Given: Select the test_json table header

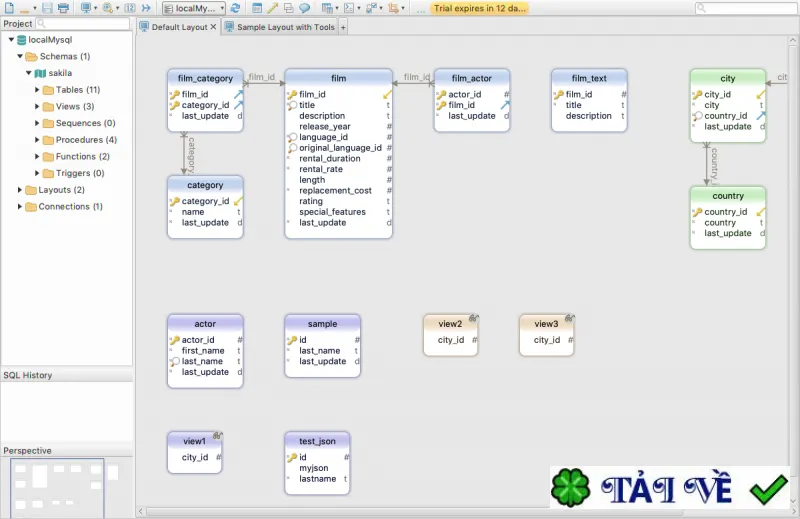Looking at the screenshot, I should click(x=317, y=441).
